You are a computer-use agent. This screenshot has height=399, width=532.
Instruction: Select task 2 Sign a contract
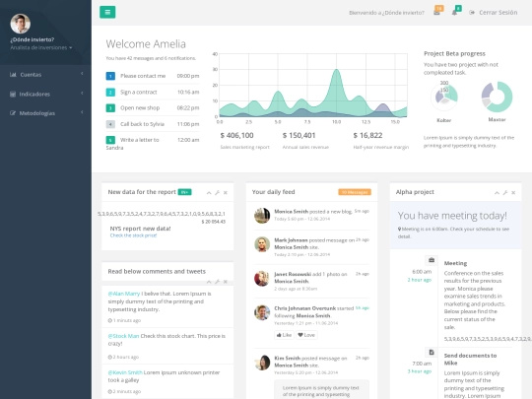153,92
